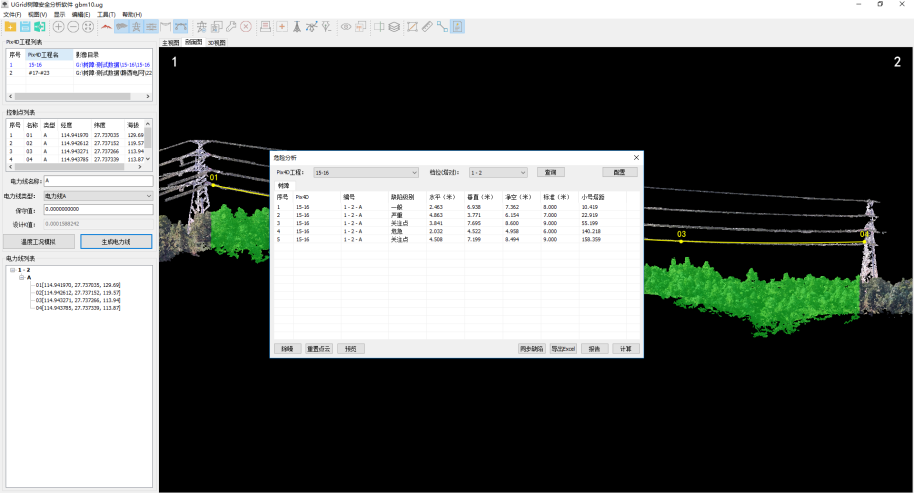Click the 中-shaped rectangle icon
Image resolution: width=914 pixels, height=493 pixels.
(x=379, y=27)
